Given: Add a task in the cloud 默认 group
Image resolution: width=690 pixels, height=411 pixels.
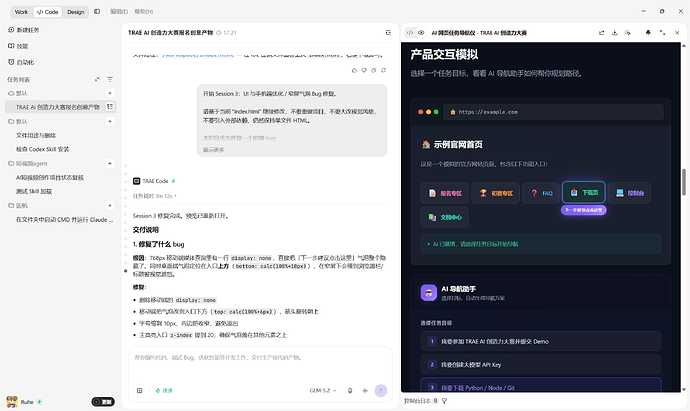Looking at the screenshot, I should tap(110, 93).
